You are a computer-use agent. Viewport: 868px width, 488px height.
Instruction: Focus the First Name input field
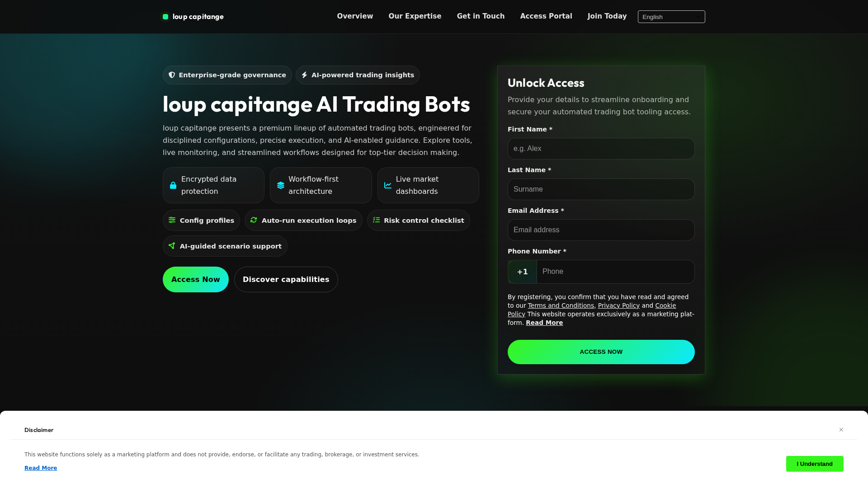(601, 149)
